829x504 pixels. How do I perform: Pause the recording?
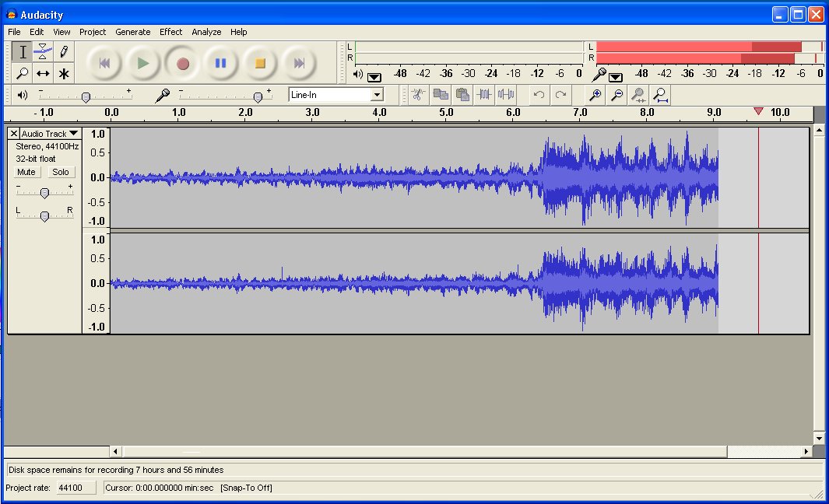click(x=220, y=64)
